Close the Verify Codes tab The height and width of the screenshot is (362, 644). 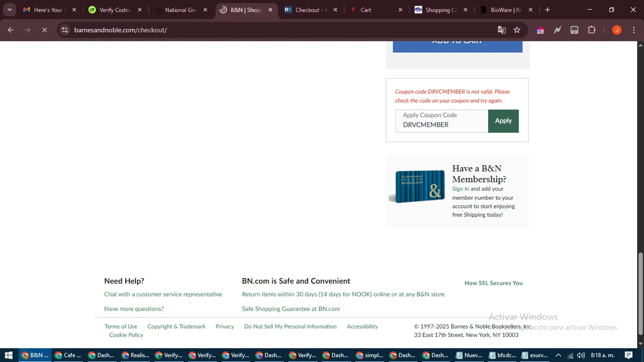[x=140, y=10]
